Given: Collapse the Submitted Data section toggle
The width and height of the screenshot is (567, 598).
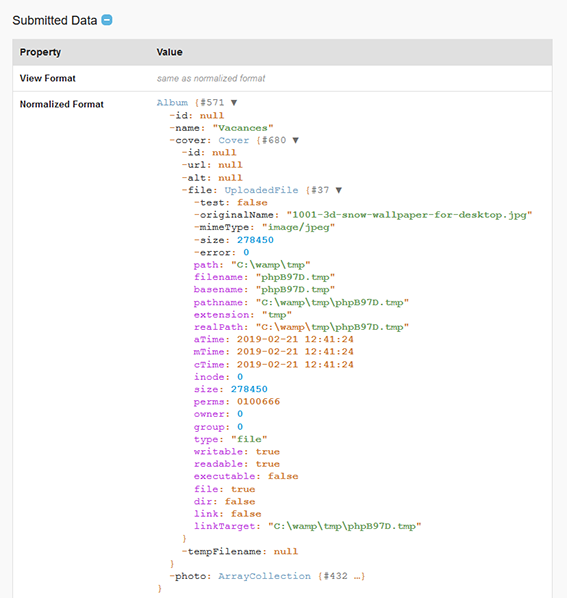Looking at the screenshot, I should point(107,20).
